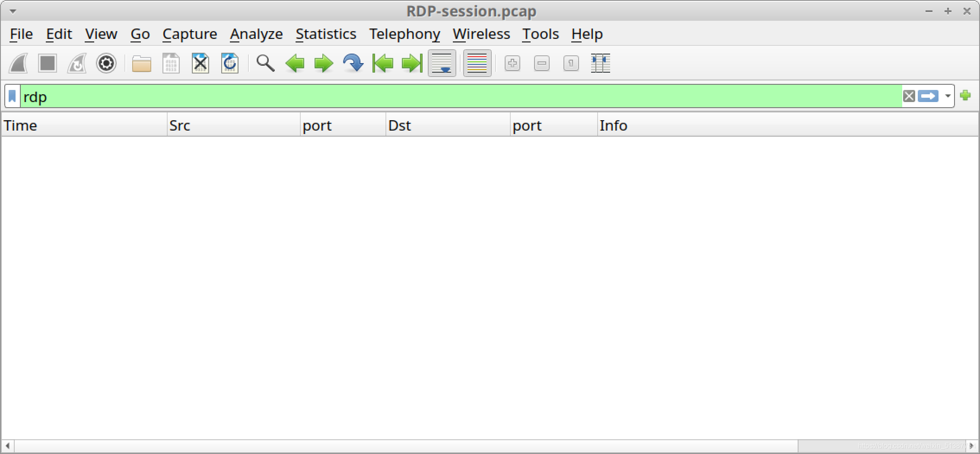Find a packet magnifier icon
This screenshot has width=980, height=454.
pyautogui.click(x=265, y=64)
